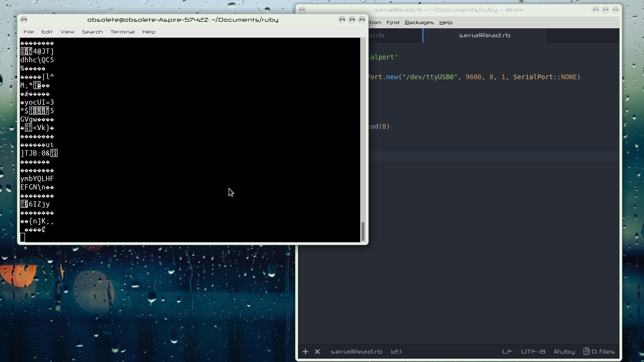The height and width of the screenshot is (362, 644).
Task: Click the 12:1 cursor position indicator
Action: pyautogui.click(x=396, y=352)
